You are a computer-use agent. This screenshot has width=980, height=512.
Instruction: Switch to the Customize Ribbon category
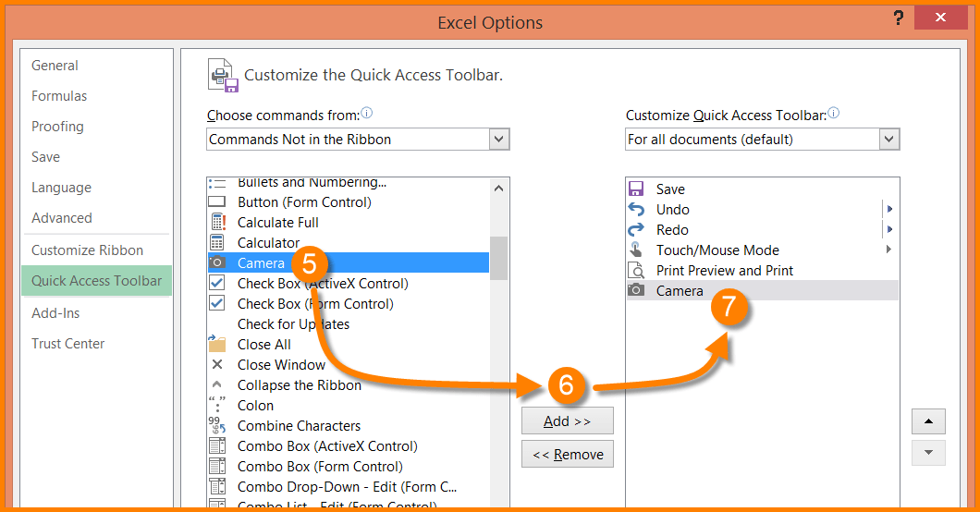[88, 250]
